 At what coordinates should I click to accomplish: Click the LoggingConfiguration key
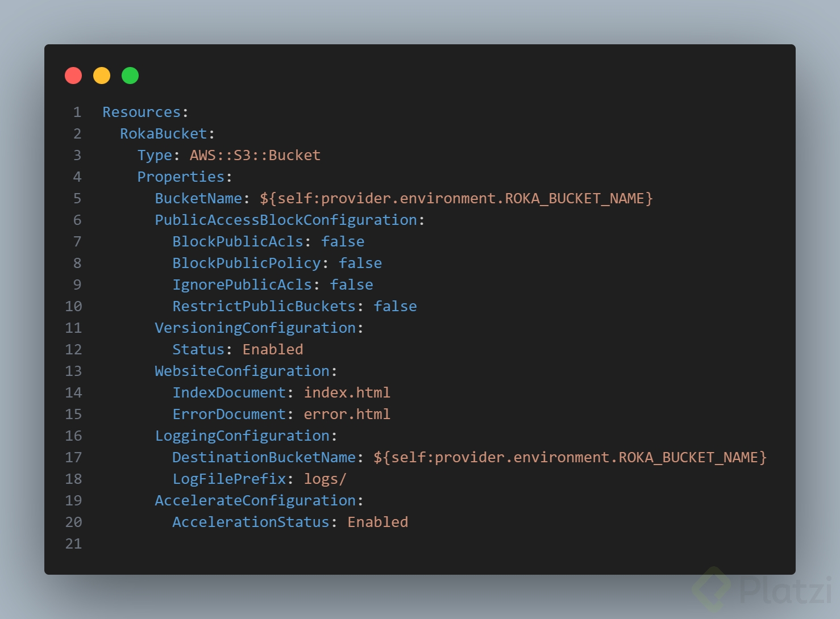click(x=242, y=436)
